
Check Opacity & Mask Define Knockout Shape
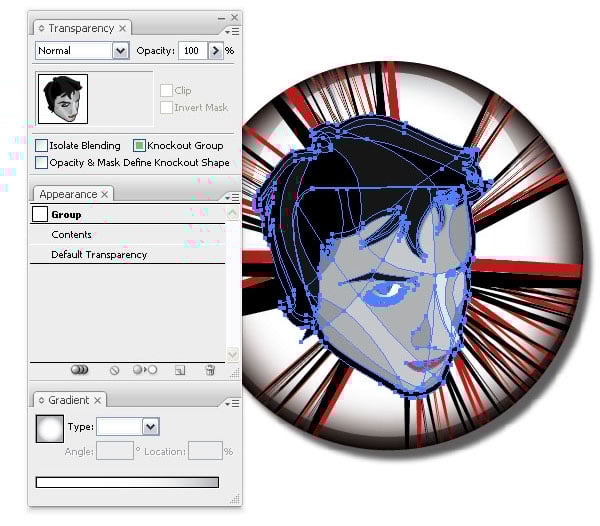click(41, 162)
